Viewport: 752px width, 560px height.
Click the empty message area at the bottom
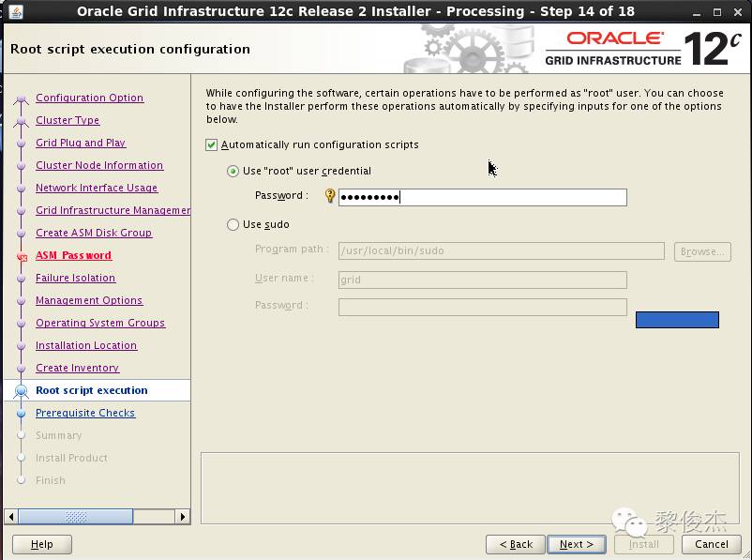point(470,488)
